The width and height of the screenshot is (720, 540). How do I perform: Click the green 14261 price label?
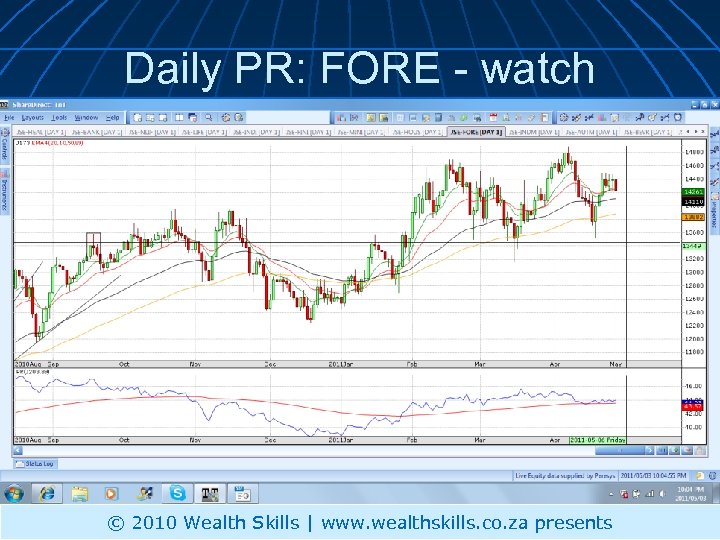point(693,192)
